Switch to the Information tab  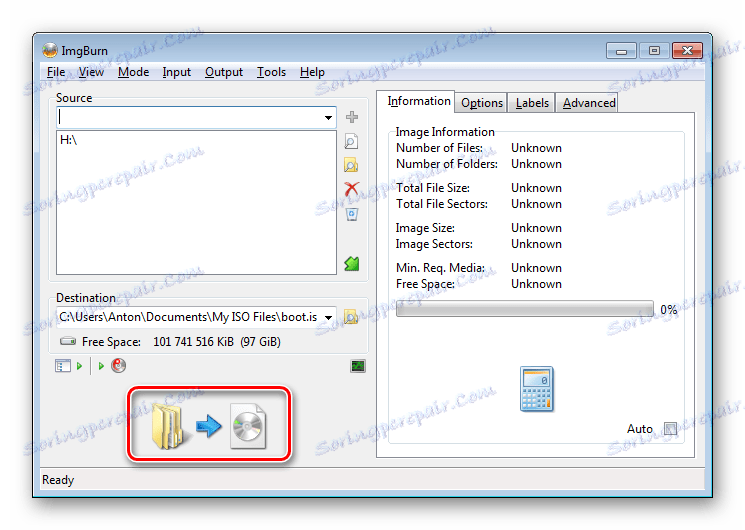pos(419,101)
